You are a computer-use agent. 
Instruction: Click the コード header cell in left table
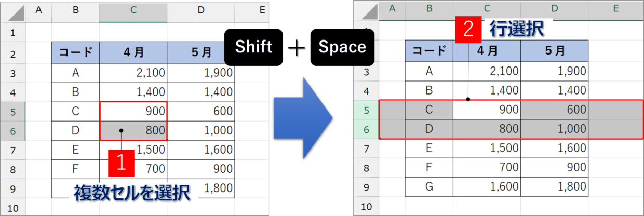[76, 52]
